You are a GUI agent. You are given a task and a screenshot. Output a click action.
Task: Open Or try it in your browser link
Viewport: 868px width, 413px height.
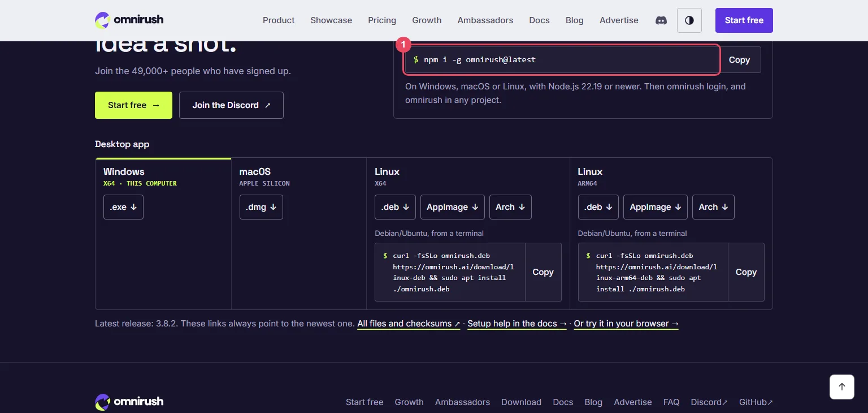click(x=626, y=324)
